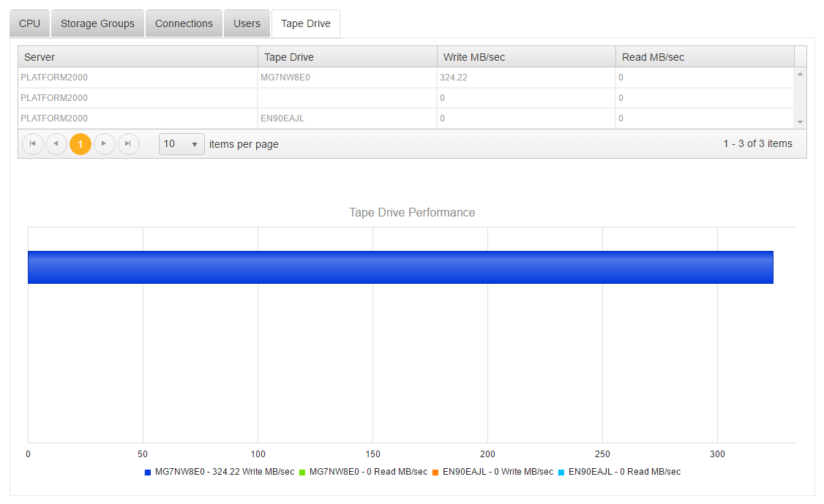Select page 1 in the pager

[x=80, y=144]
